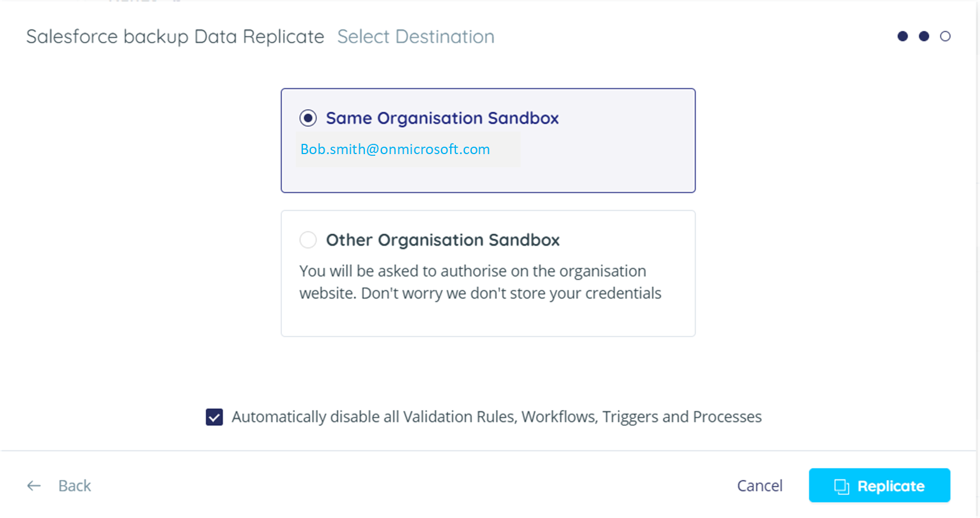The height and width of the screenshot is (518, 980).
Task: Choose the Other Organisation Sandbox radio button
Action: tap(308, 240)
